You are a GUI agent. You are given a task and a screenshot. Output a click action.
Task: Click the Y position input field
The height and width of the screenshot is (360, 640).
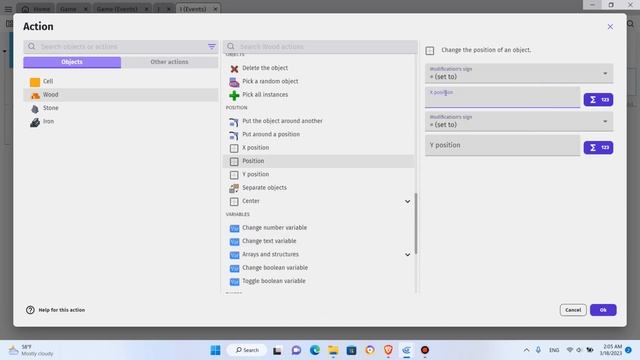(x=502, y=145)
